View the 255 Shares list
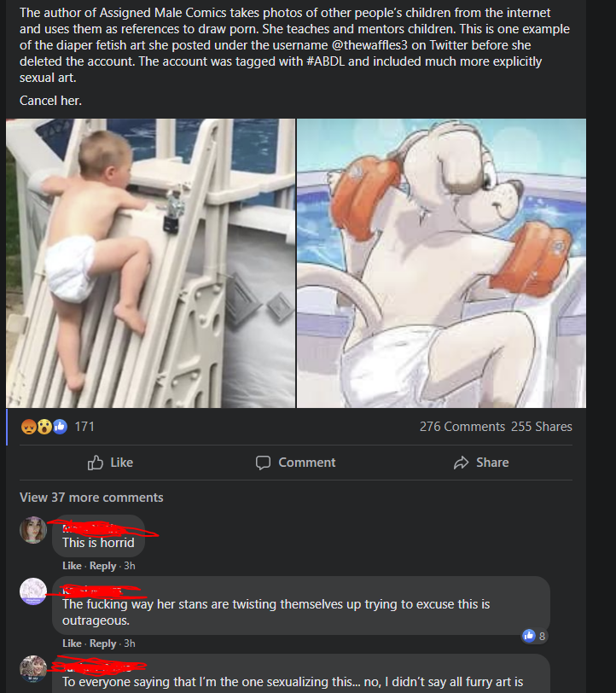 coord(541,427)
